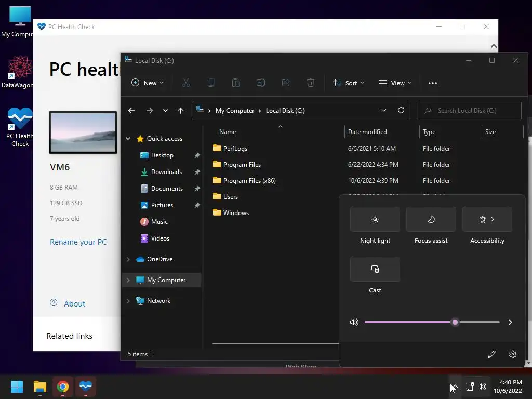Open the View dropdown

pos(395,83)
